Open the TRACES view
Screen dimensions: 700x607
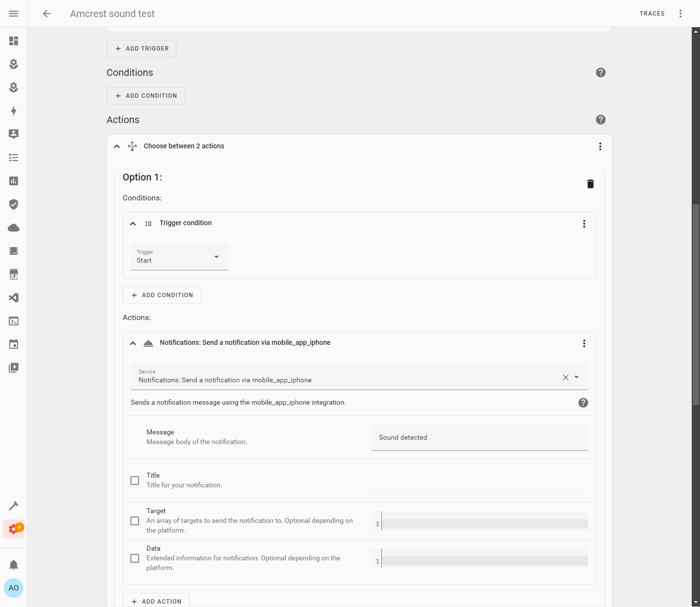(652, 13)
